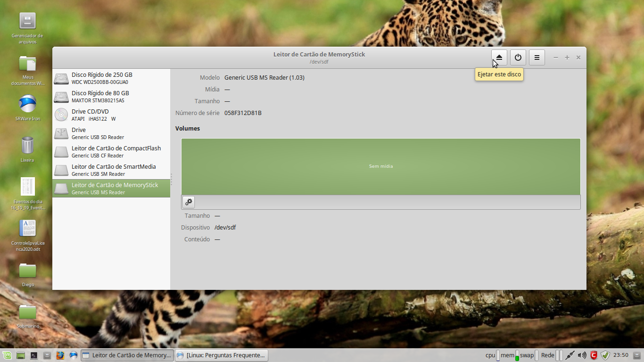Image resolution: width=644 pixels, height=362 pixels.
Task: Select the Drive CD/DVD entry
Action: [x=111, y=115]
